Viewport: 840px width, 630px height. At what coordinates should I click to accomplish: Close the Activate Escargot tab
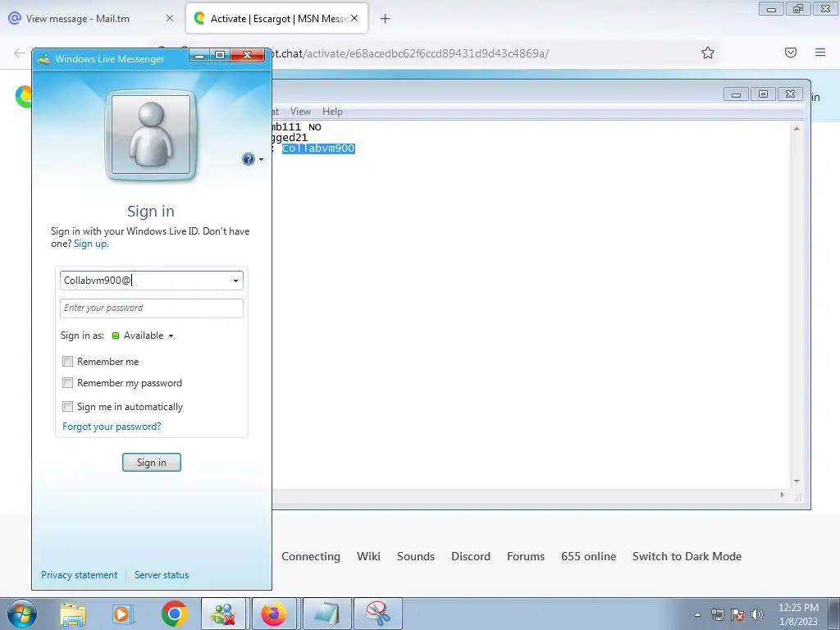[354, 18]
